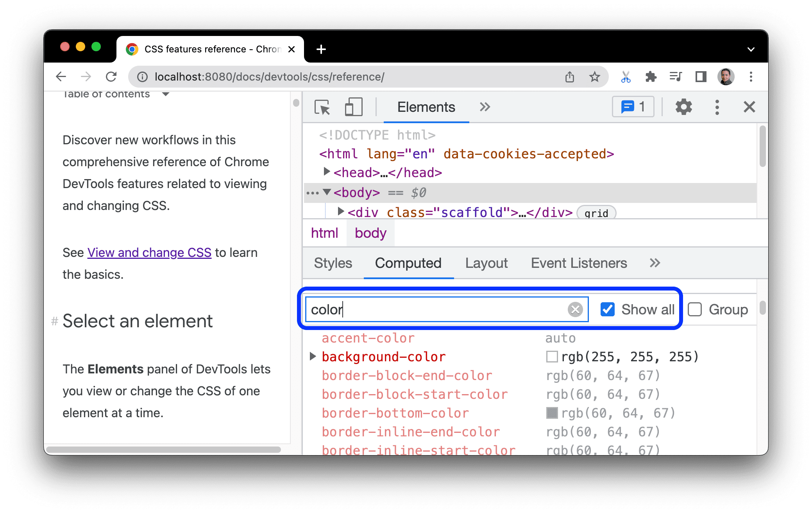Expand the background-color computed property

coord(313,356)
